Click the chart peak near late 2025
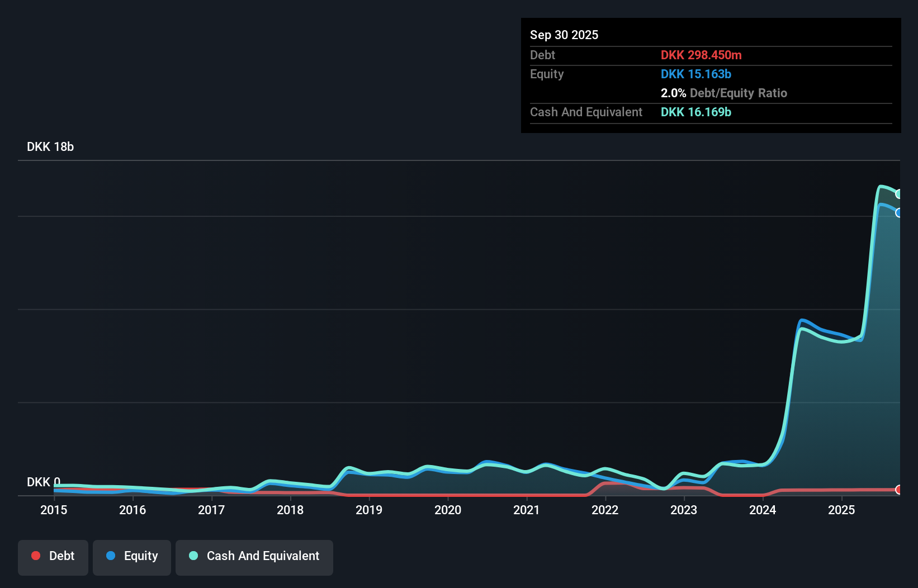 pyautogui.click(x=882, y=186)
